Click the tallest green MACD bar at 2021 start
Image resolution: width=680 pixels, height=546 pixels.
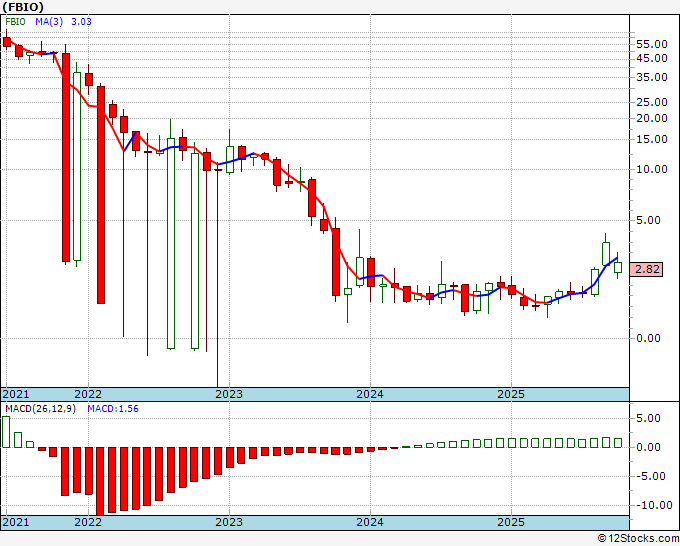click(6, 432)
